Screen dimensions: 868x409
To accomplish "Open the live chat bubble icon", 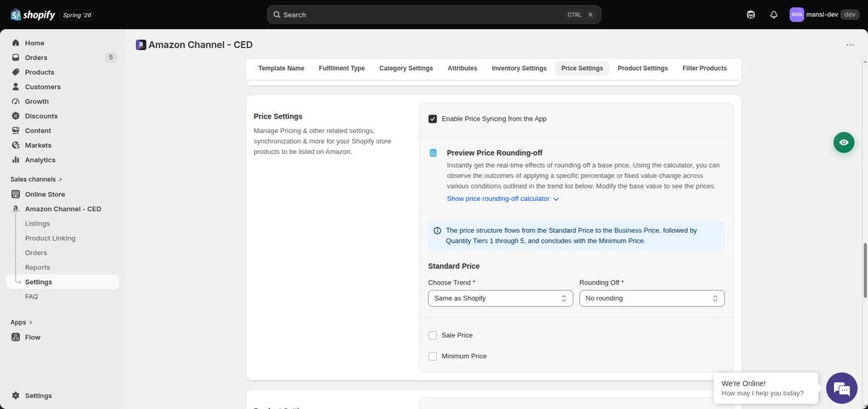I will 842,389.
